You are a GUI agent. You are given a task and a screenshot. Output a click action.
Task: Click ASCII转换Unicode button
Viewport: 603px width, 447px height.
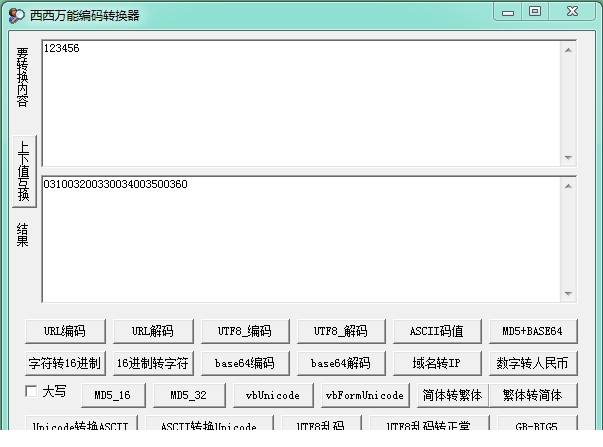click(x=209, y=423)
